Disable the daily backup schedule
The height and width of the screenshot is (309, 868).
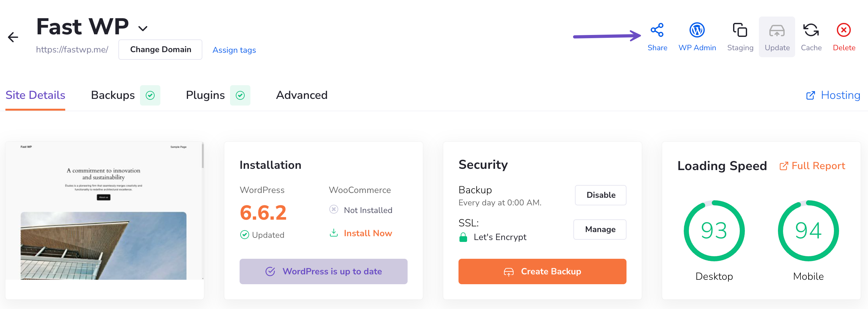tap(600, 195)
